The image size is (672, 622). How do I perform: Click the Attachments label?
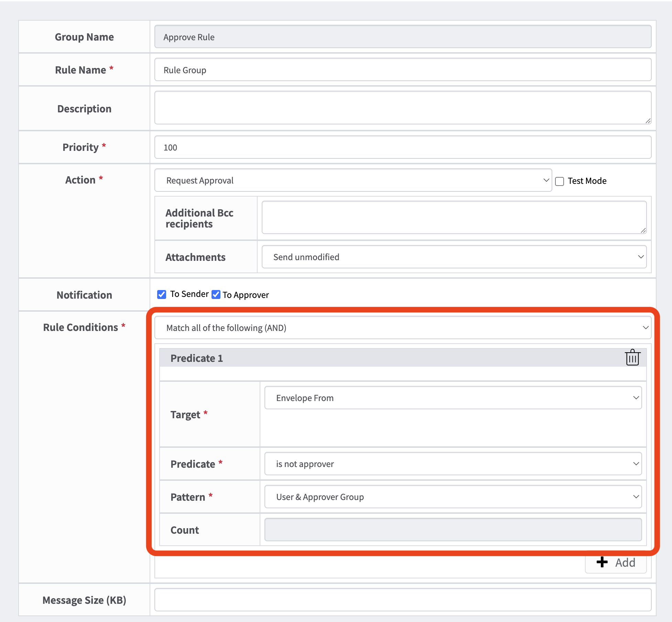195,257
